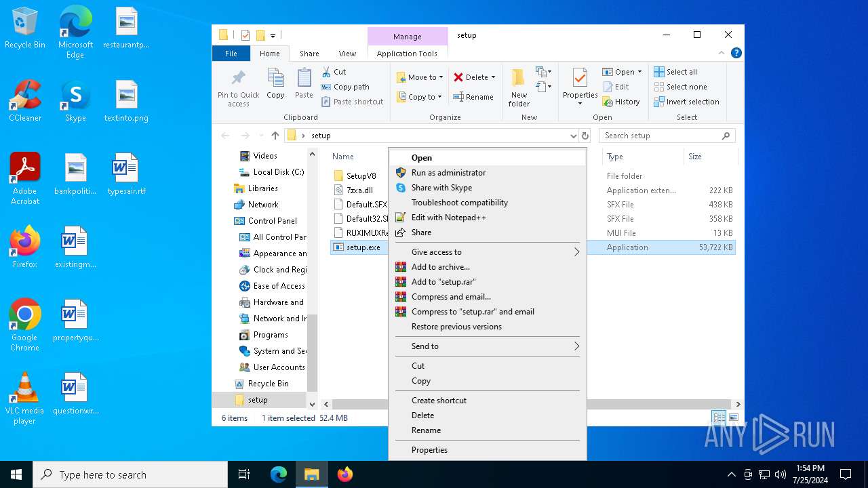Choose Share with Skype menu item
The width and height of the screenshot is (868, 488).
487,188
